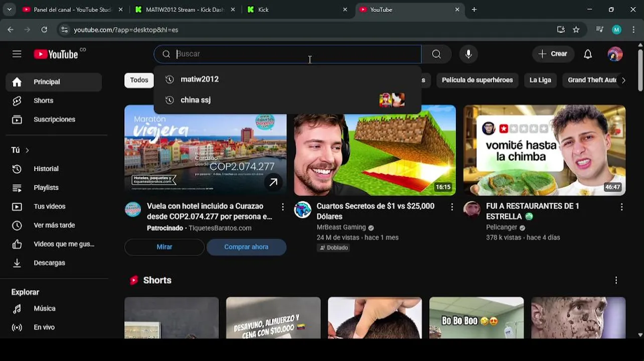This screenshot has height=361, width=644.
Task: Reload the page
Action: (x=44, y=30)
